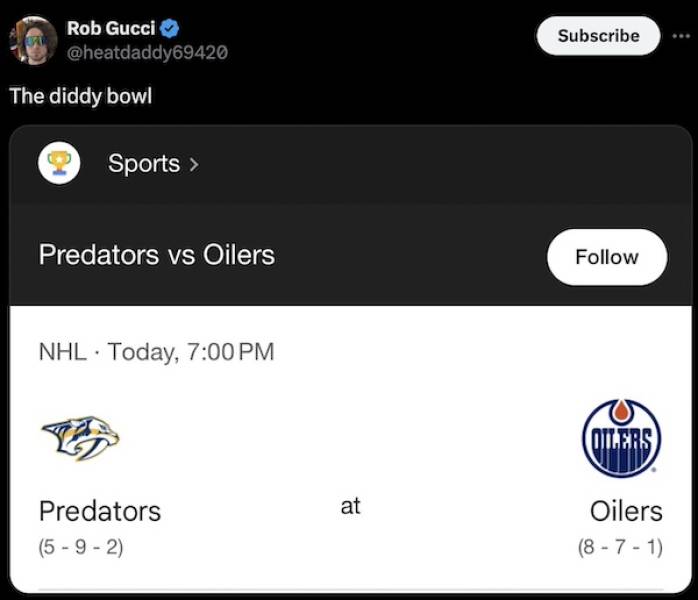
Task: Click the NHL Today 7:00 PM line
Action: (156, 352)
